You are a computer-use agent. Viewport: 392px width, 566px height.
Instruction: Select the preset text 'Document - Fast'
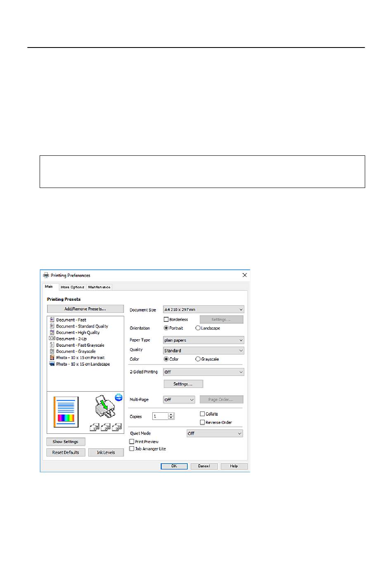[71, 320]
